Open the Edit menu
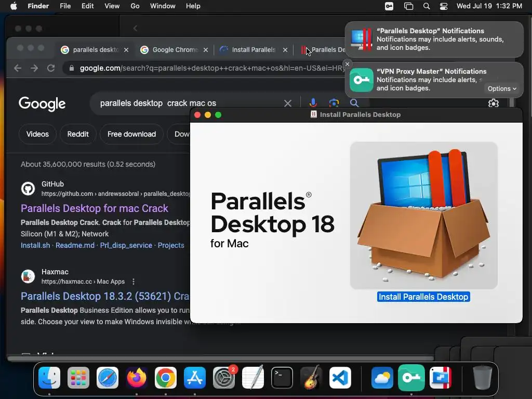 (x=87, y=6)
